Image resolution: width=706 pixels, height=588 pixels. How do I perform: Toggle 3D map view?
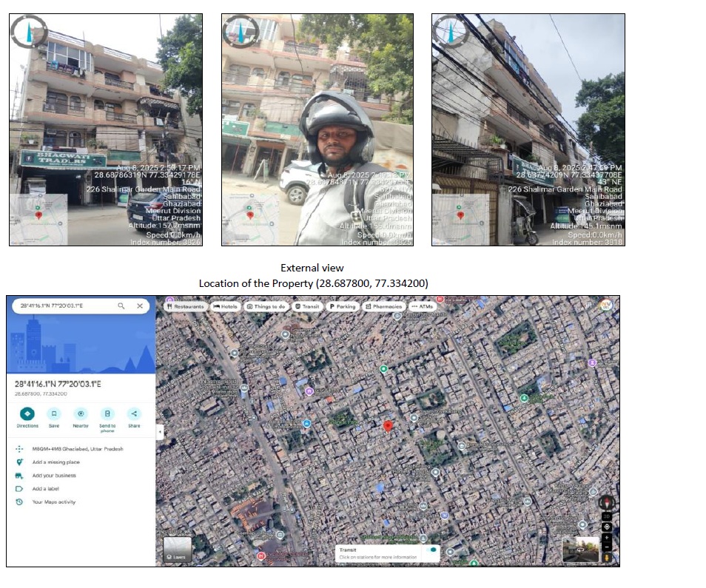pos(606,516)
